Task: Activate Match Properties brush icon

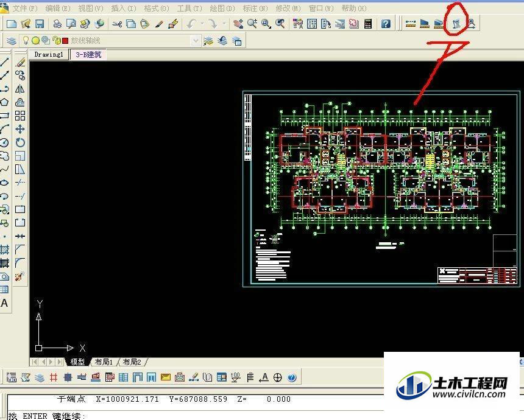Action: coord(159,23)
